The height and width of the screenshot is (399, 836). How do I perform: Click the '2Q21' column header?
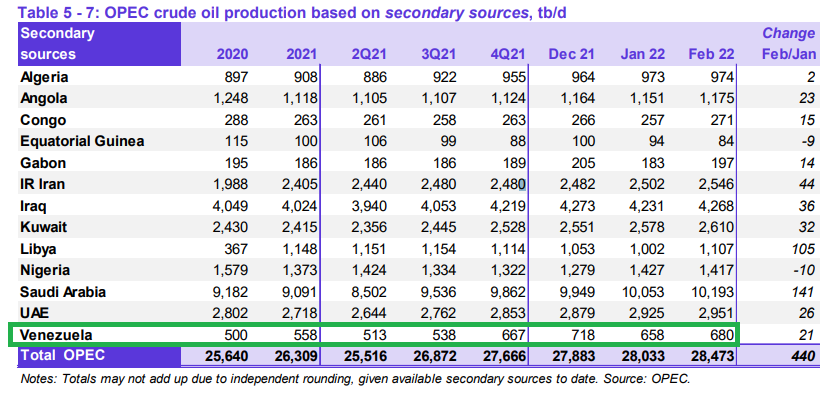(x=368, y=54)
